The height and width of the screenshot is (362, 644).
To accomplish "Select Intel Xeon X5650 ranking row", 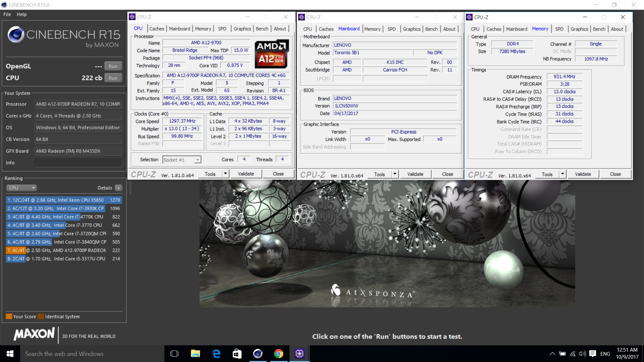I will tap(64, 200).
